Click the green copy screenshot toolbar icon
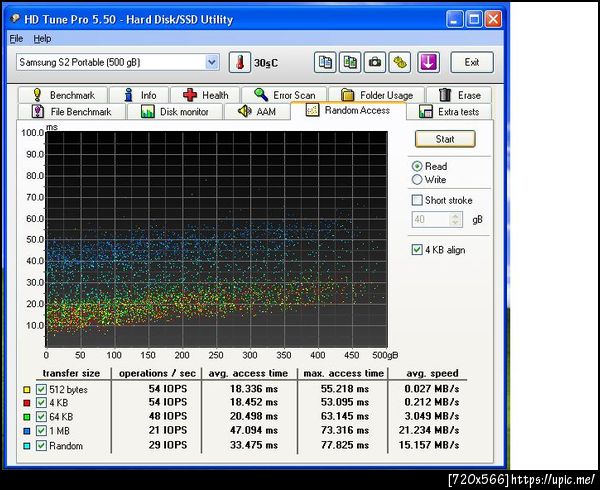 coord(350,62)
